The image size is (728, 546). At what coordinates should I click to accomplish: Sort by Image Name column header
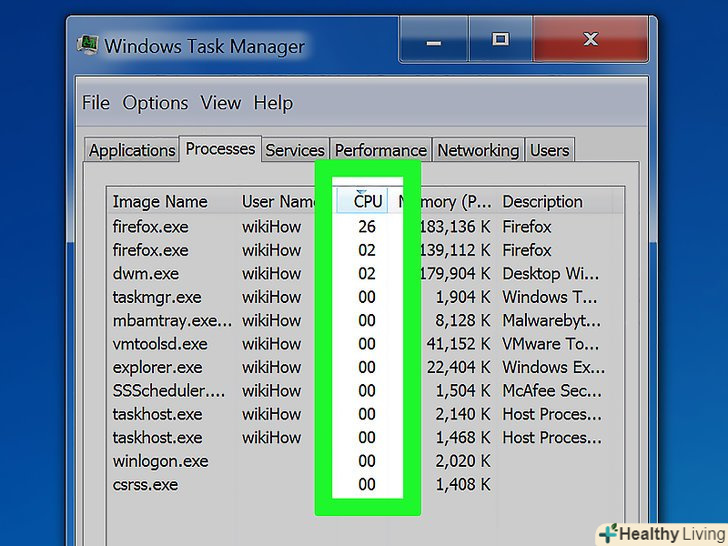coord(160,202)
